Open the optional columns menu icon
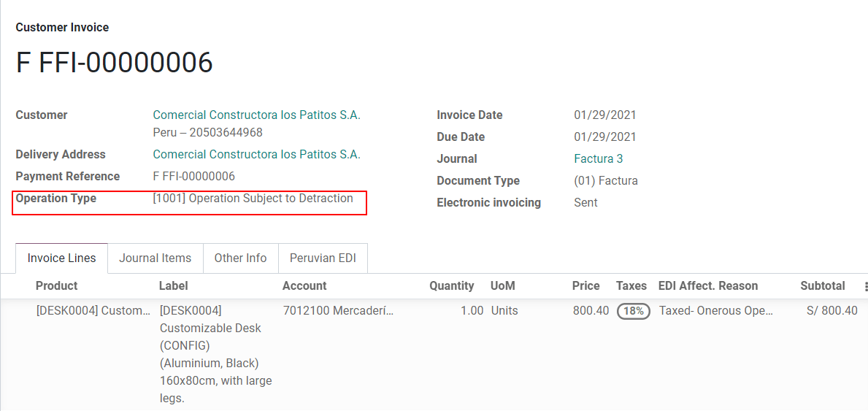 (866, 287)
